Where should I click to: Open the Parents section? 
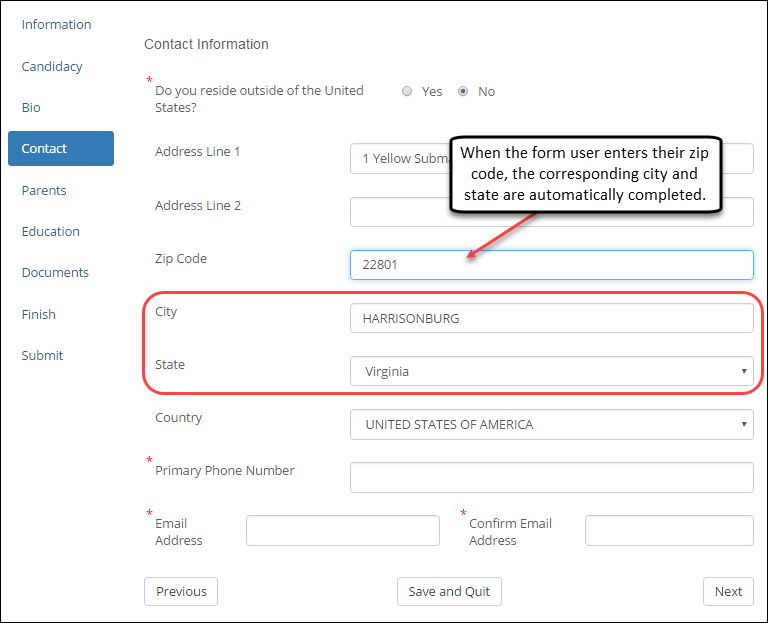click(x=44, y=190)
